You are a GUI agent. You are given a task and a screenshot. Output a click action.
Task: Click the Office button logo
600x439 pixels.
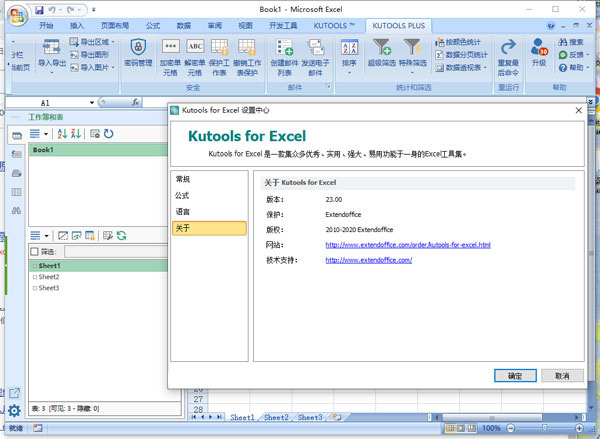17,16
